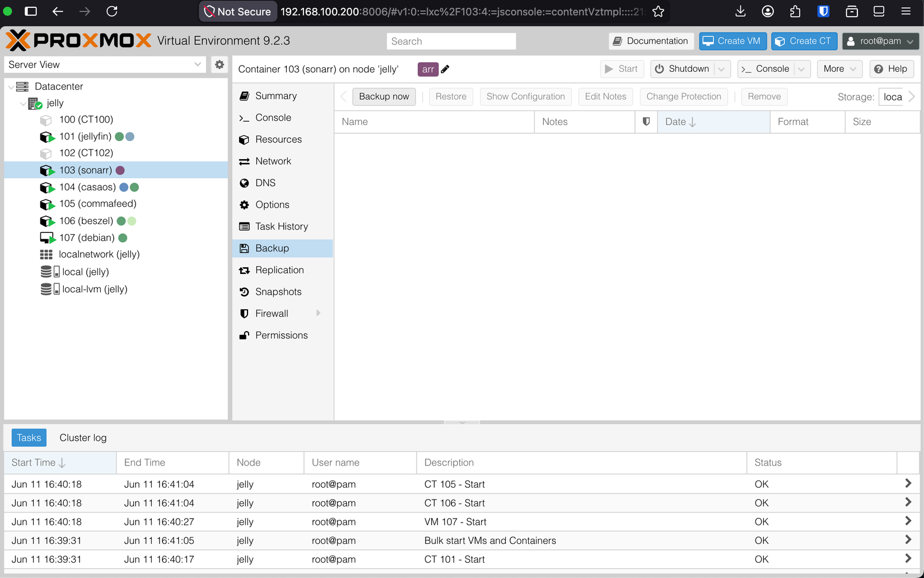Screen dimensions: 924x578
Task: Reload the browser page
Action: click(x=112, y=11)
